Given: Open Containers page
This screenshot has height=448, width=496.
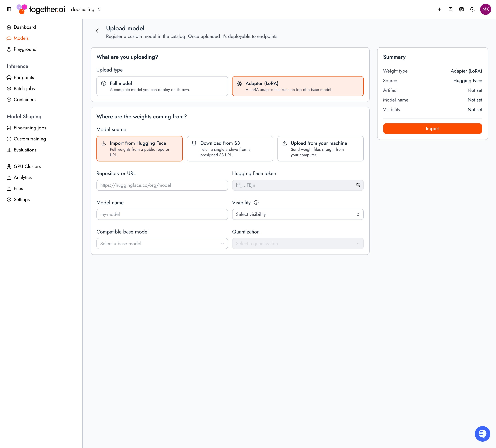Looking at the screenshot, I should [21, 100].
